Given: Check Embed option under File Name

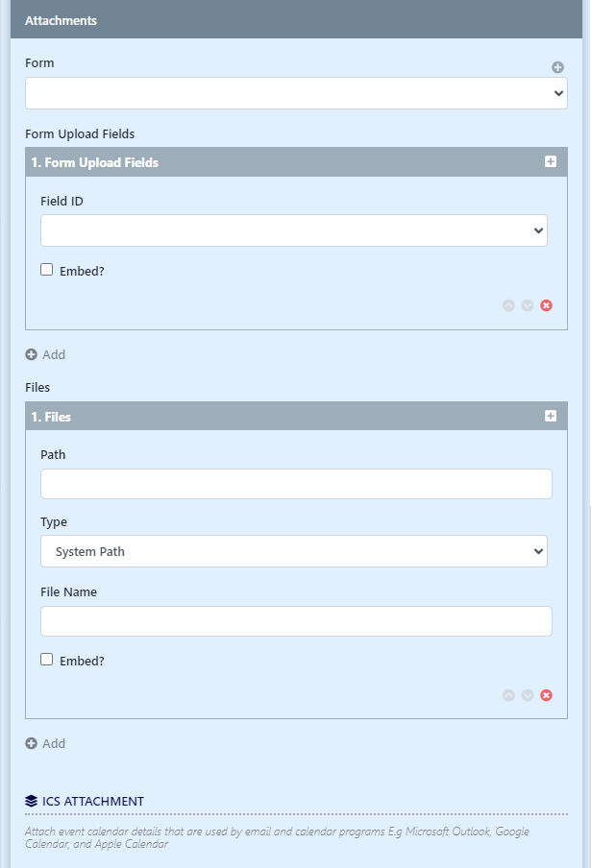Looking at the screenshot, I should click(x=47, y=660).
